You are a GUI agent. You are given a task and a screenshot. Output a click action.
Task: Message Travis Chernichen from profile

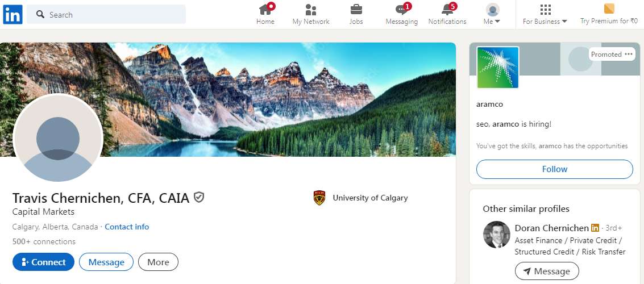pos(106,262)
